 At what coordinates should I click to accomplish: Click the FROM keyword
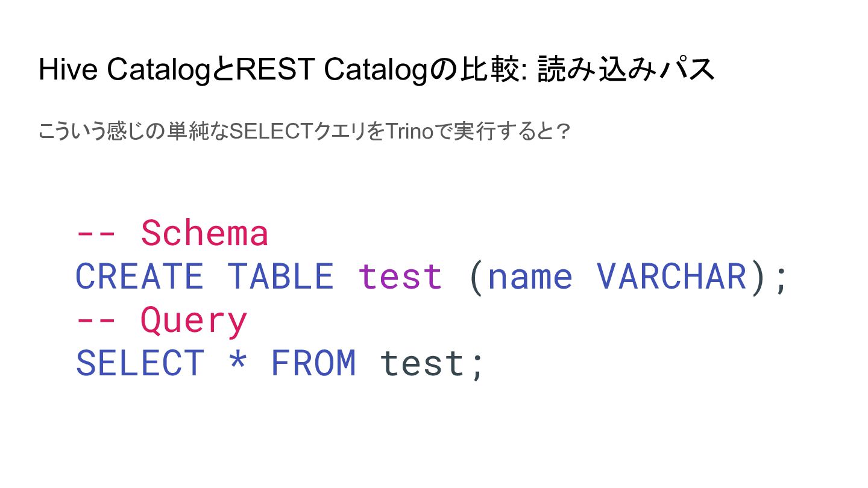coord(313,364)
